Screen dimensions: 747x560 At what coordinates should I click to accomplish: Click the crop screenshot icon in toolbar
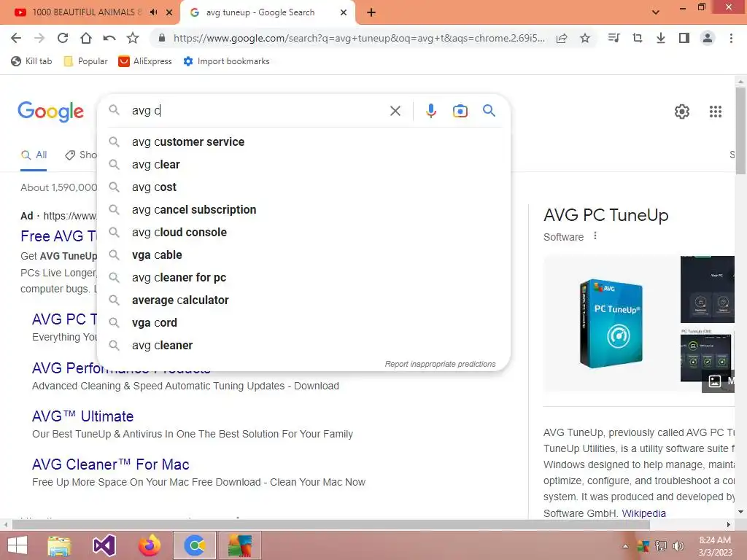click(x=638, y=38)
